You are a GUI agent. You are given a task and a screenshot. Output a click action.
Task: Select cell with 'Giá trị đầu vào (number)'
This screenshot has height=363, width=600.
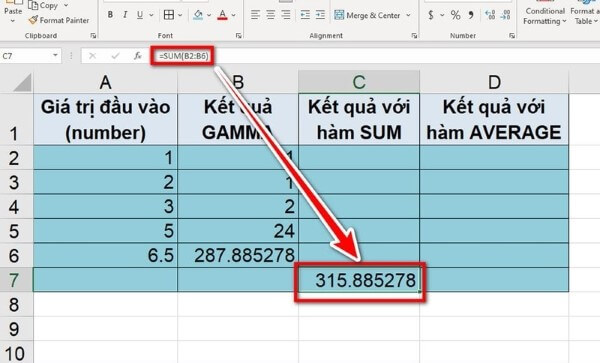(106, 119)
